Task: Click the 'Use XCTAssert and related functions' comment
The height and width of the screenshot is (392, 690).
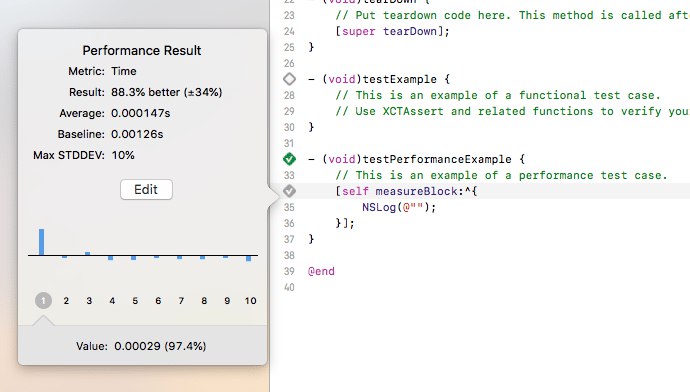Action: click(x=512, y=111)
